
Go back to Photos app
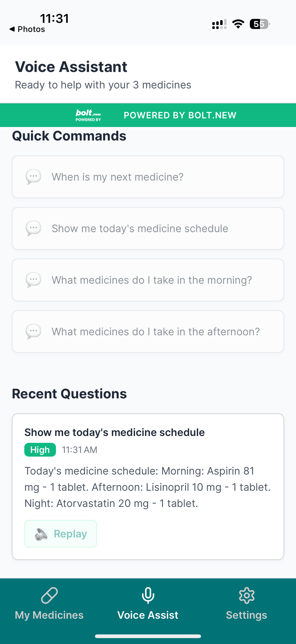point(27,29)
